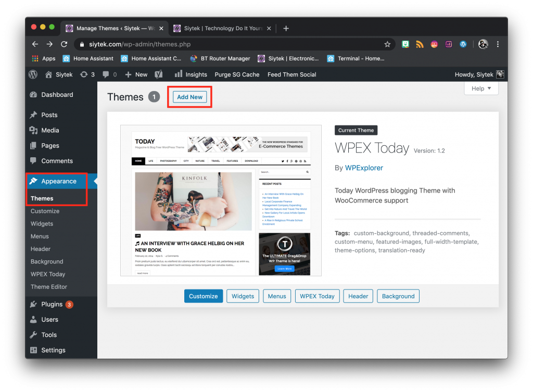The width and height of the screenshot is (533, 392).
Task: Reload the current page
Action: click(64, 44)
